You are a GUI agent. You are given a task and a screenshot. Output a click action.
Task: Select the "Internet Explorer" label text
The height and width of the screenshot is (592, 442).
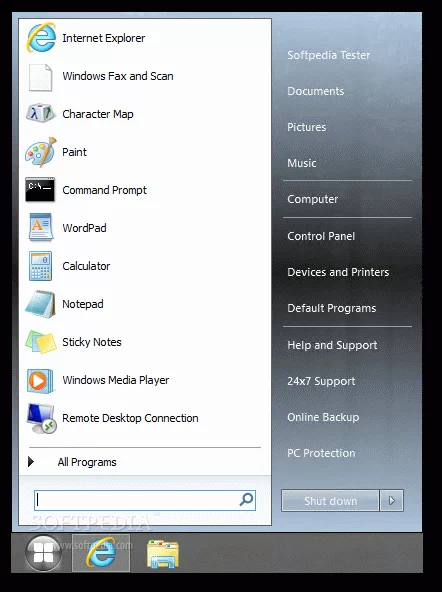point(104,38)
